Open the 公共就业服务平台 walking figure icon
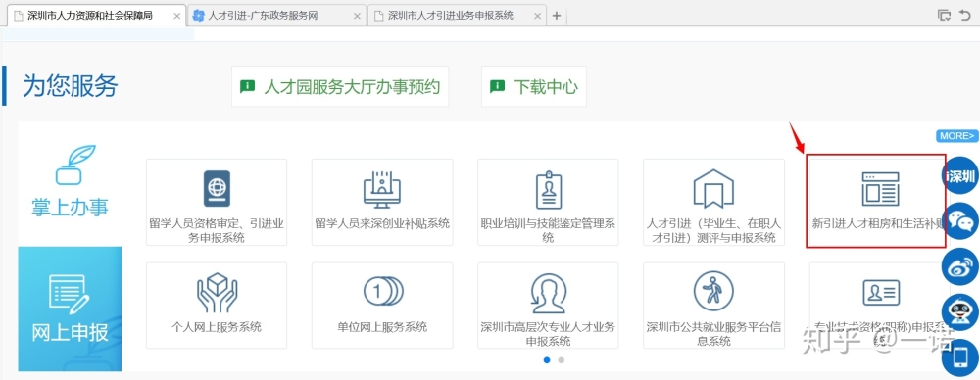The image size is (980, 380). [x=713, y=291]
